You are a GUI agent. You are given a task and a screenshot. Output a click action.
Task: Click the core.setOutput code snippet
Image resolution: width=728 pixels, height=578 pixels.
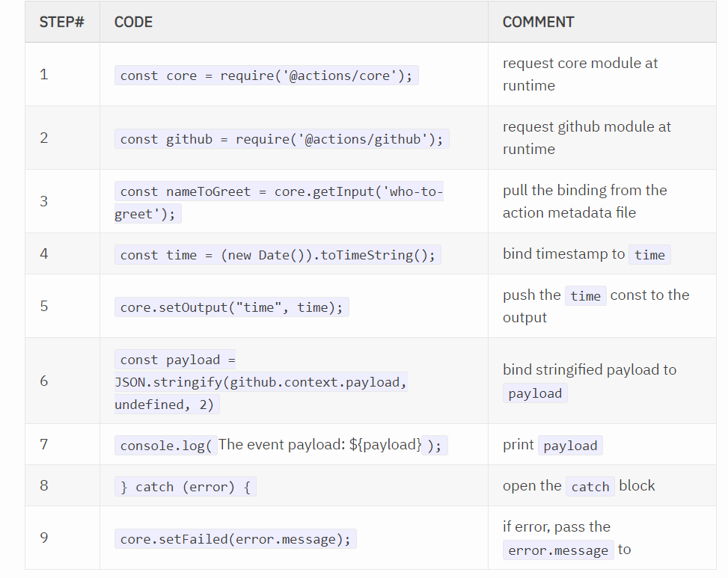pyautogui.click(x=232, y=307)
